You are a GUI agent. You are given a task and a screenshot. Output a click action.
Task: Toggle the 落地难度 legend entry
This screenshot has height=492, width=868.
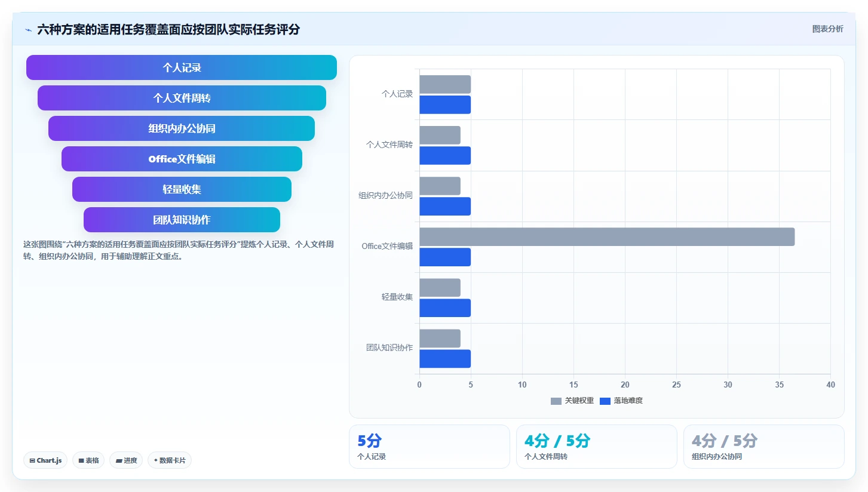[621, 401]
